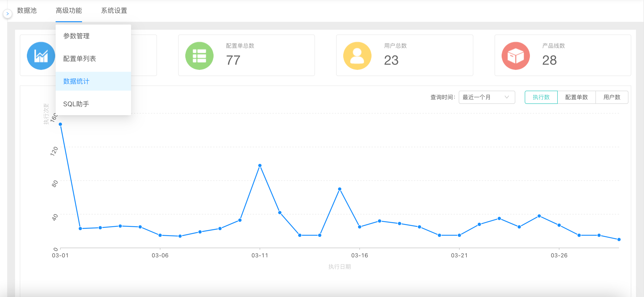Click the 查询时间 label
Image resolution: width=644 pixels, height=297 pixels.
point(443,97)
